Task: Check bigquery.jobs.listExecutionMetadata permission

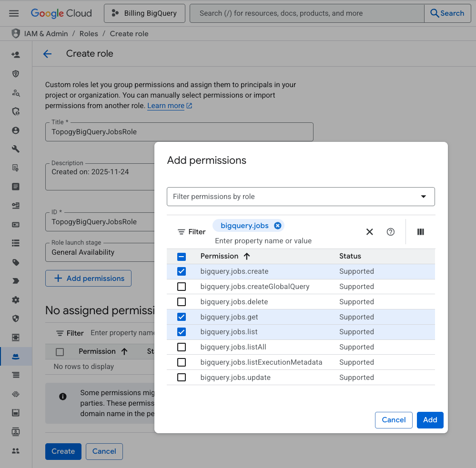Action: click(182, 362)
